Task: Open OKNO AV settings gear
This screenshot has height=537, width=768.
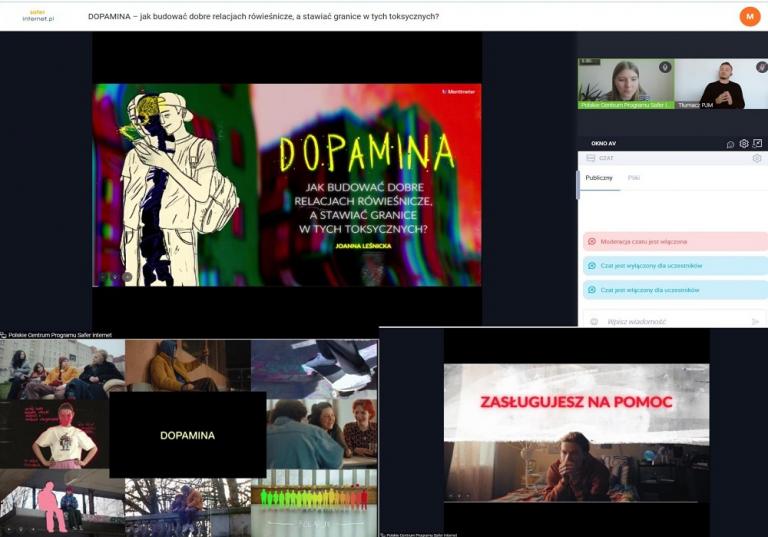Action: coord(744,143)
